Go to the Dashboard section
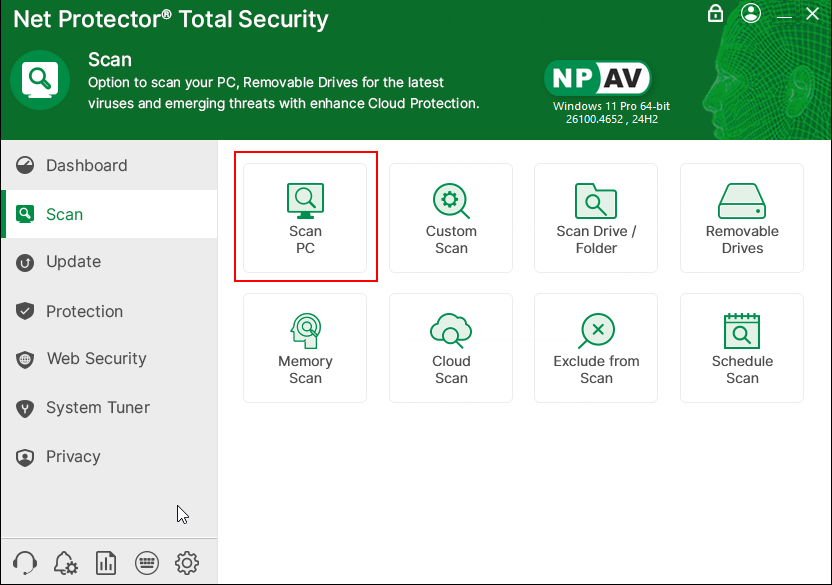Screen dimensions: 832x585 click(86, 166)
